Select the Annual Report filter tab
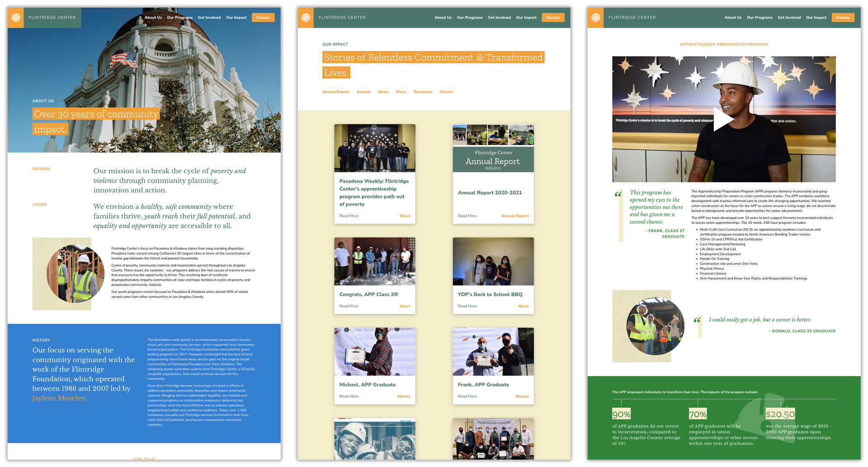 pos(335,92)
